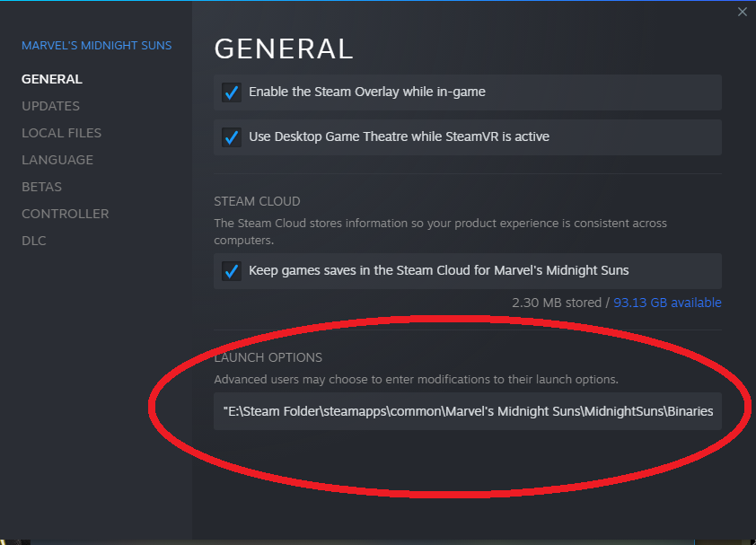Viewport: 756px width, 545px height.
Task: Click the Marvel's Midnight Suns sidebar title
Action: coord(97,45)
